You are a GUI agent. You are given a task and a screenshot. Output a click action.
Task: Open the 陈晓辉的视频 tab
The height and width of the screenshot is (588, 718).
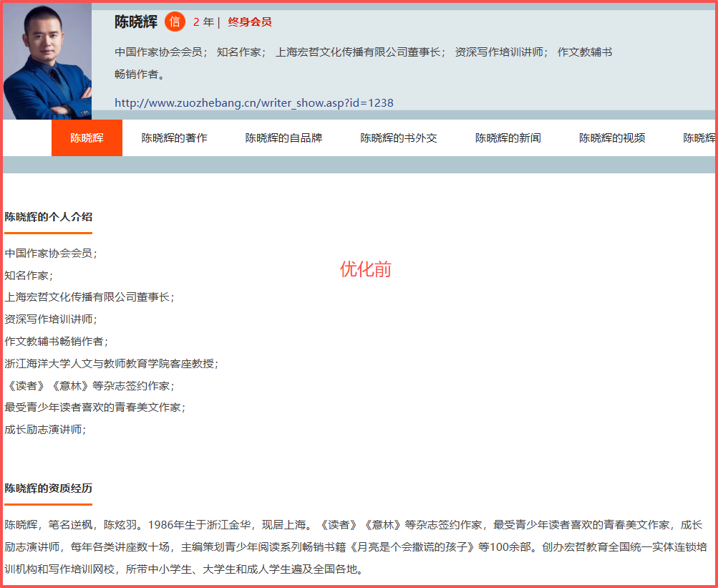click(612, 138)
